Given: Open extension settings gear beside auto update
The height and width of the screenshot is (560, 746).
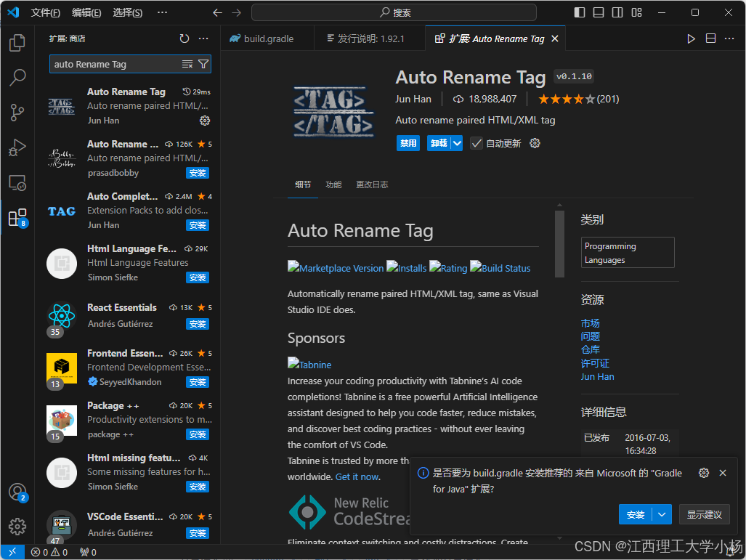Looking at the screenshot, I should [x=535, y=143].
